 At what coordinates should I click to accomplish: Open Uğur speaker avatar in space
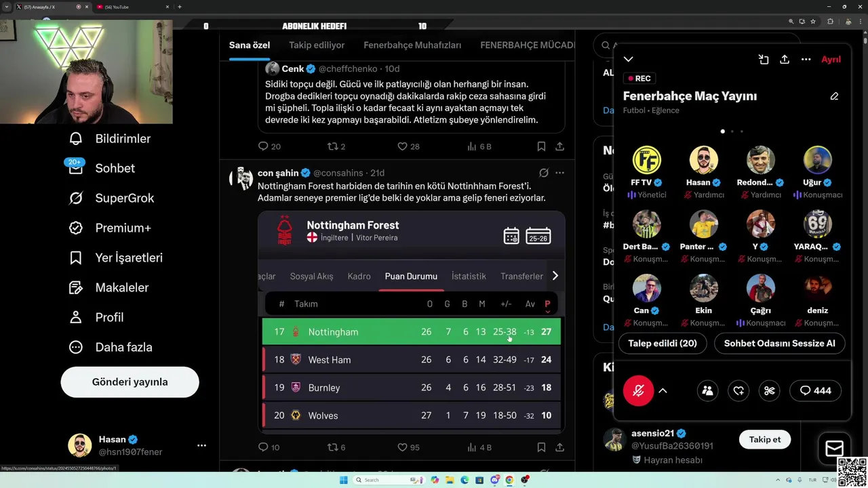point(817,160)
